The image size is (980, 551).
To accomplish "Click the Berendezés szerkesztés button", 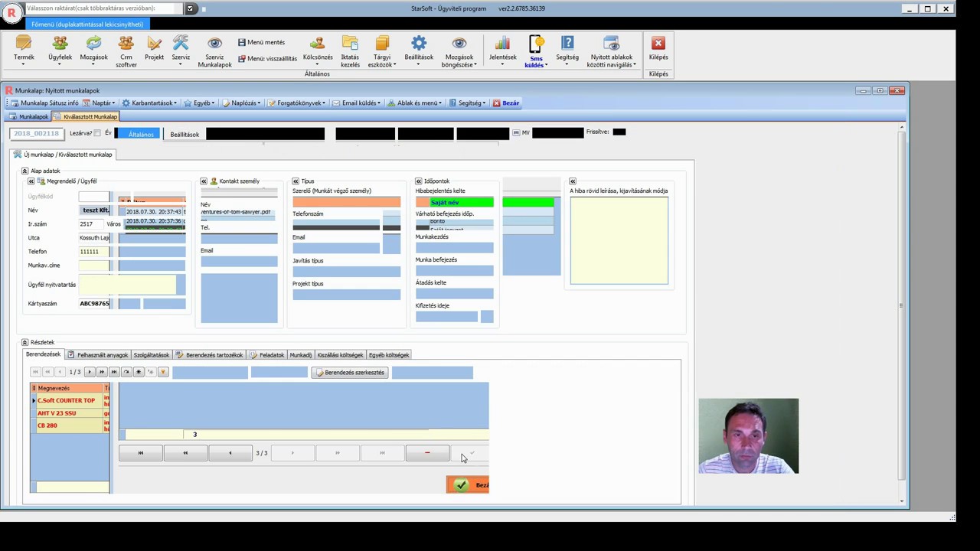I will click(350, 373).
